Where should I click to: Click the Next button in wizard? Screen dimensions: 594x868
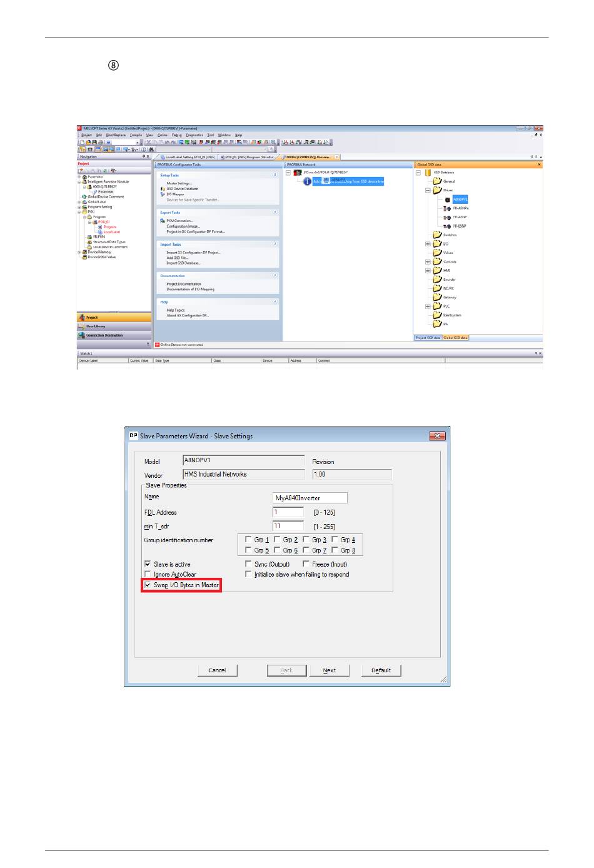[330, 670]
